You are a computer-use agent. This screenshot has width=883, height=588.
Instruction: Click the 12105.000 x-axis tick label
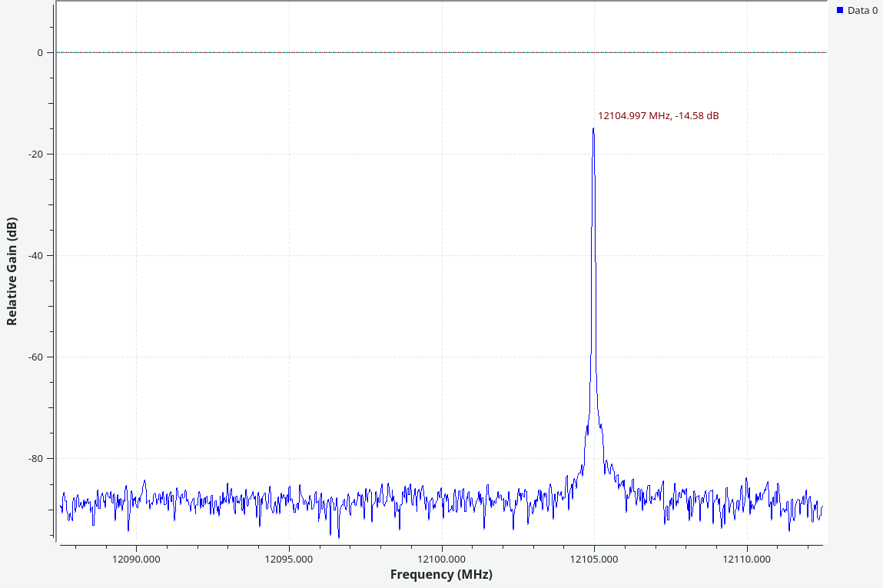[x=594, y=559]
